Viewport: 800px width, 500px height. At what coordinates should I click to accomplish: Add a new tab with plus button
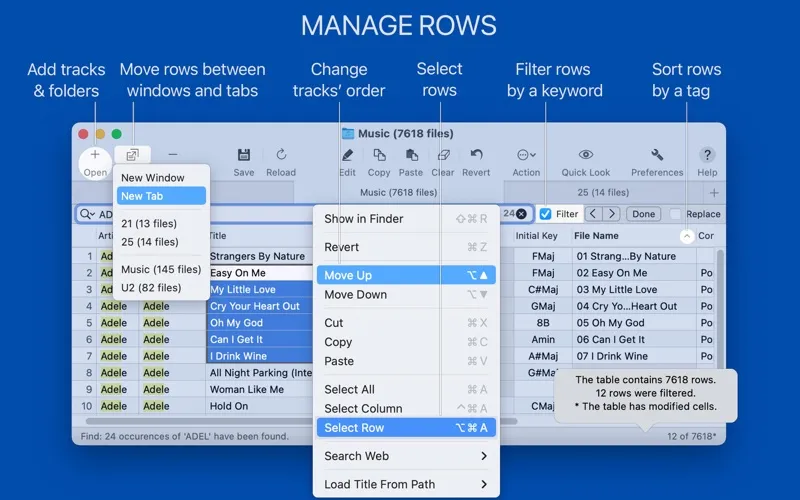(x=714, y=192)
